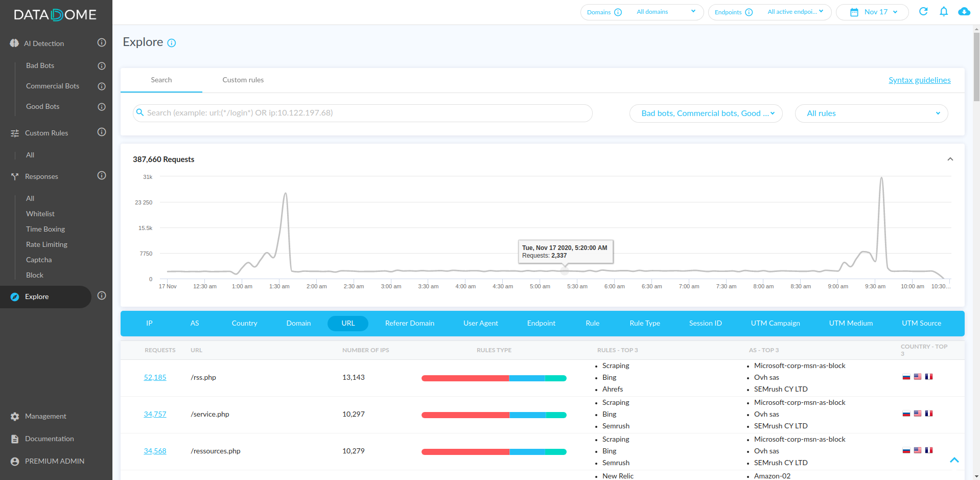The height and width of the screenshot is (480, 980).
Task: Open the All active endpoints dropdown
Action: 796,12
